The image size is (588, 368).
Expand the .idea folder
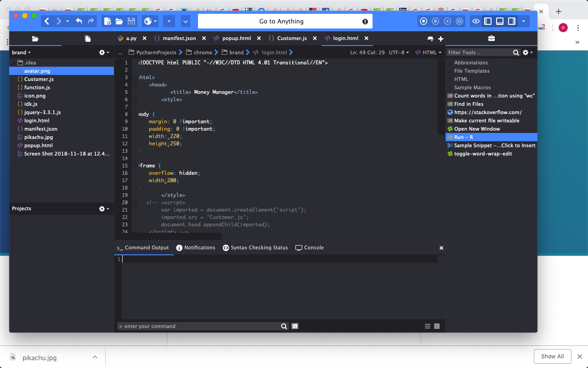[x=13, y=63]
